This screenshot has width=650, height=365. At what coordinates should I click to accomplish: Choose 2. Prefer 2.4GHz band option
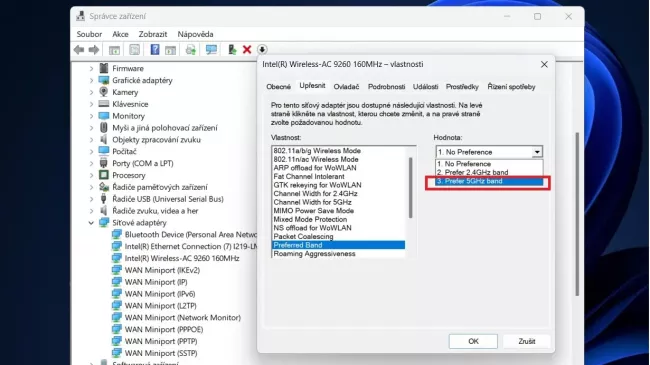(489, 172)
